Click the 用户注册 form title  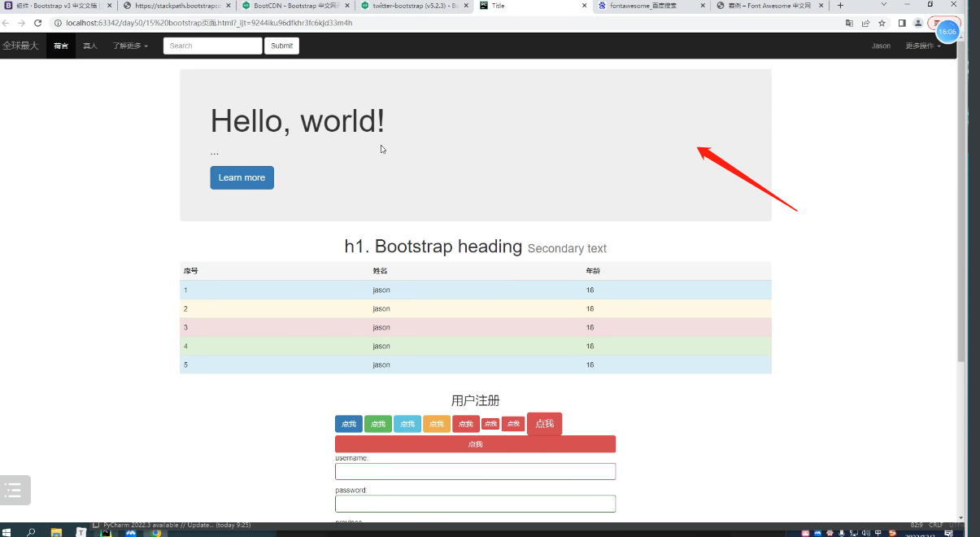[x=475, y=400]
